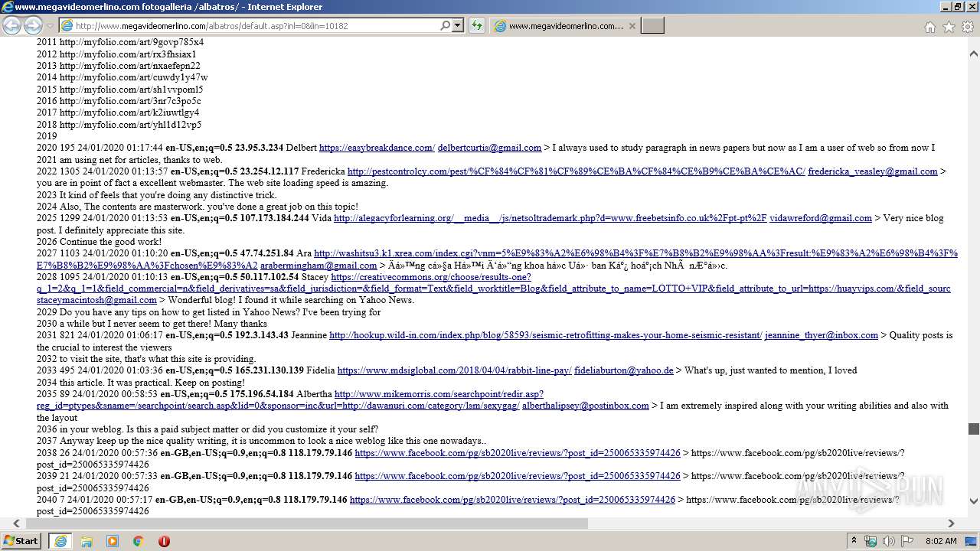Click the vertical scrollbar thumb
980x551 pixels.
pos(974,429)
